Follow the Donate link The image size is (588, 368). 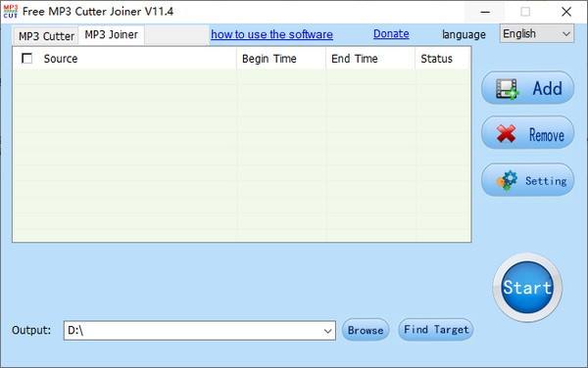[391, 33]
